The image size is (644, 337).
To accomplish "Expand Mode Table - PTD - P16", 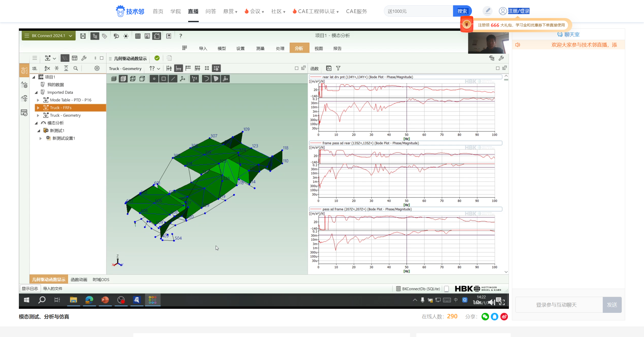I will (38, 100).
